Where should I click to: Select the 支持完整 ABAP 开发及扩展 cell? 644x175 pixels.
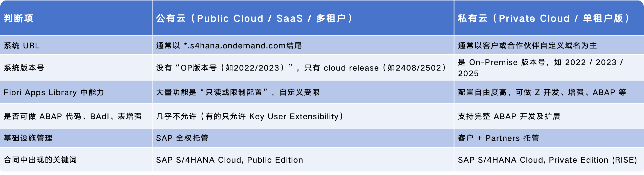[509, 116]
